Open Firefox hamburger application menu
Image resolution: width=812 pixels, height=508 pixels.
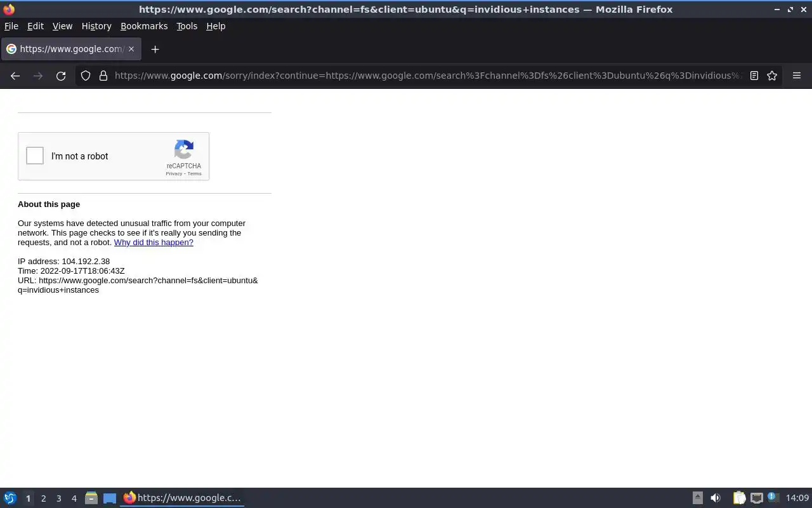[x=797, y=76]
